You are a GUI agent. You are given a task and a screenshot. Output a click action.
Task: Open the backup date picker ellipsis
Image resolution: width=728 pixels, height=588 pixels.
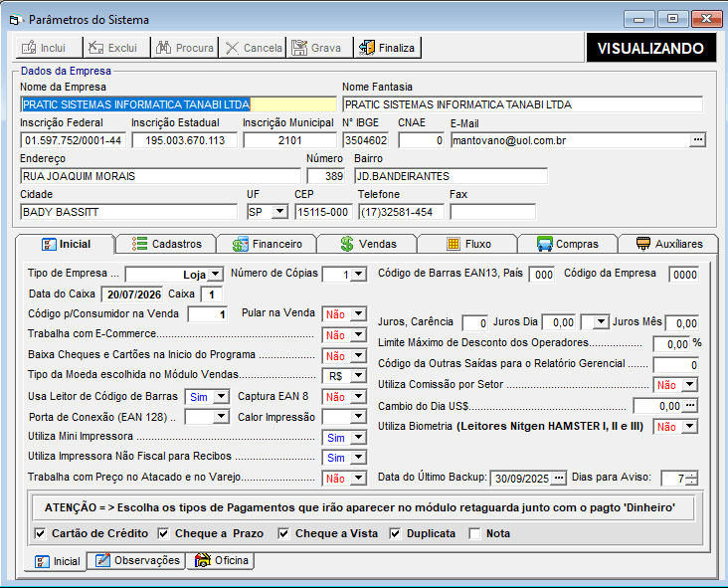[559, 478]
